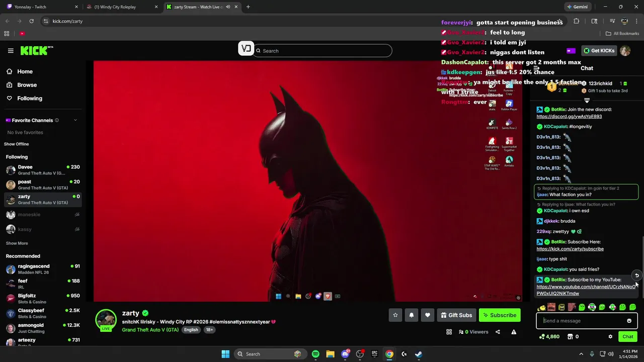Image resolution: width=644 pixels, height=362 pixels.
Task: Open the user profile avatar menu
Action: (x=625, y=51)
